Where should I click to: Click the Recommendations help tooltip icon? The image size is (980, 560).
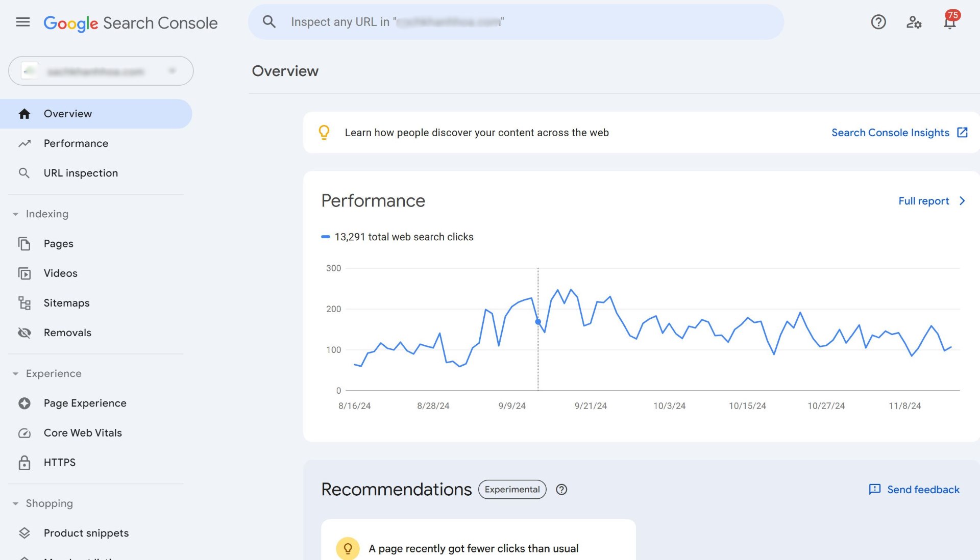coord(560,490)
